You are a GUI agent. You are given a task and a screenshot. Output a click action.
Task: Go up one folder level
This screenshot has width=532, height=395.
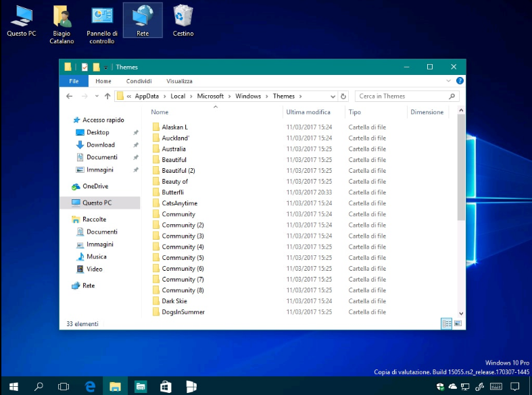[107, 96]
